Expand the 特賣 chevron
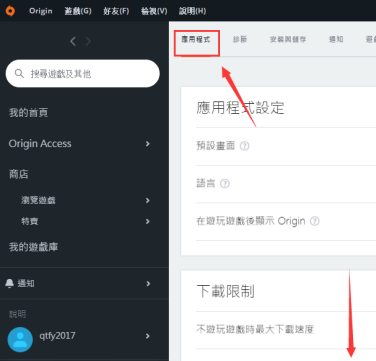376x361 pixels. coord(148,221)
